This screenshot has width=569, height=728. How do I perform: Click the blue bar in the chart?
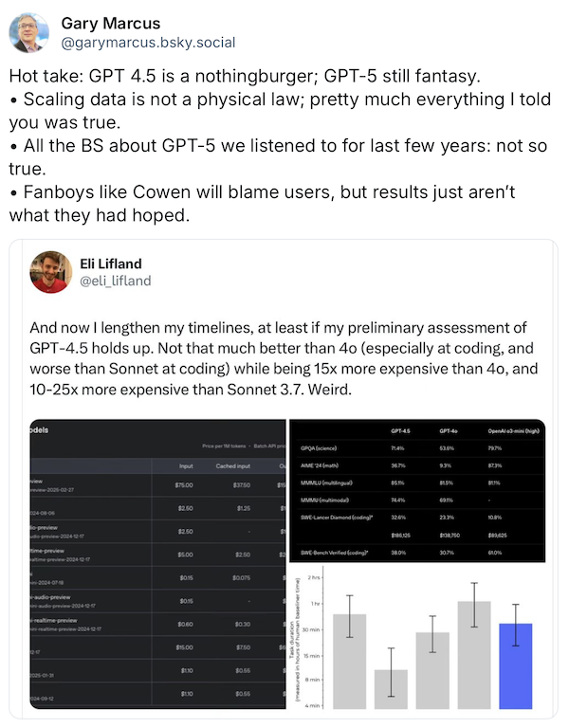pos(516,665)
